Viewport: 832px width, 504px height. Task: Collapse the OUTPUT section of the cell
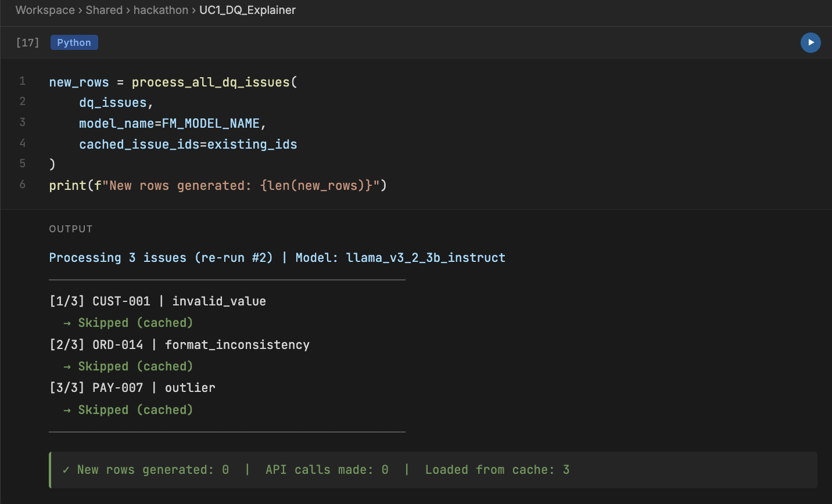[x=70, y=229]
